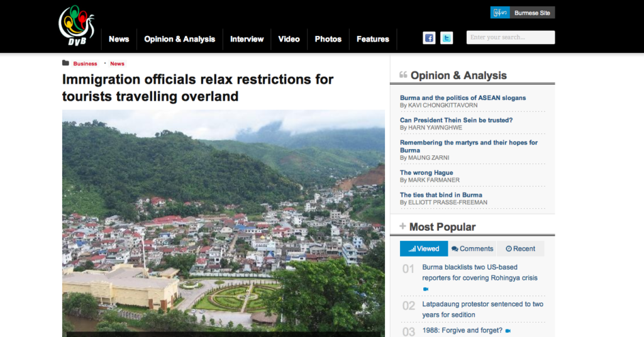Click the DVB logo
Image resolution: width=644 pixels, height=337 pixels.
coord(76,25)
